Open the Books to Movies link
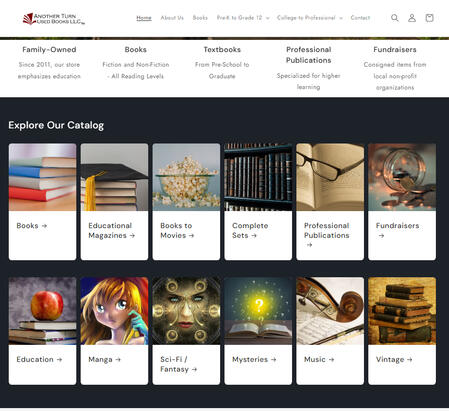This screenshot has width=449, height=411. (177, 230)
